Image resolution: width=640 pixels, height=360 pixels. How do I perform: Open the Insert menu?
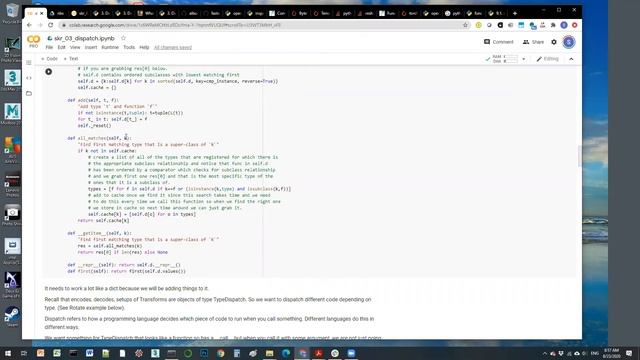91,47
